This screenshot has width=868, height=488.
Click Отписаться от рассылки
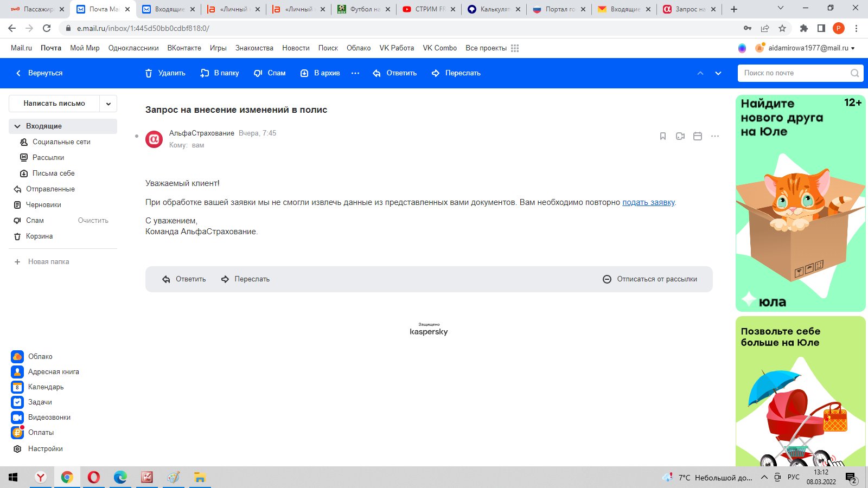[650, 279]
